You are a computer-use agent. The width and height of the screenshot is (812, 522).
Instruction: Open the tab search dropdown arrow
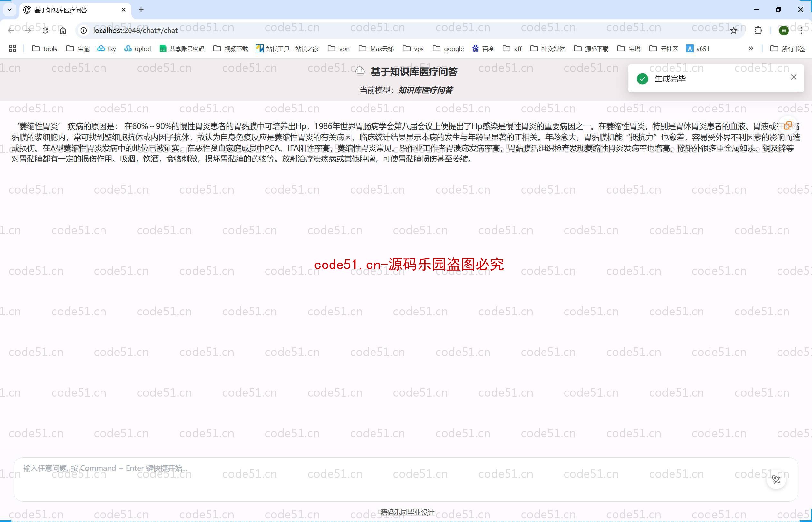(9, 9)
